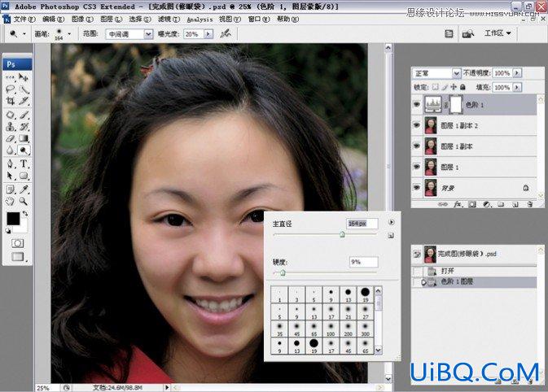Image resolution: width=548 pixels, height=392 pixels.
Task: Hide the 图层 1 layer
Action: [x=417, y=167]
